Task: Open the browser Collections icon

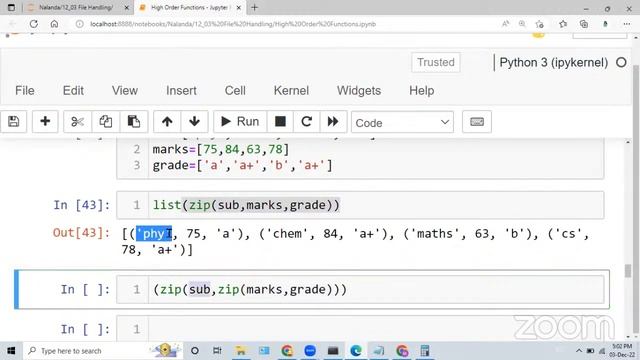Action: [x=584, y=24]
